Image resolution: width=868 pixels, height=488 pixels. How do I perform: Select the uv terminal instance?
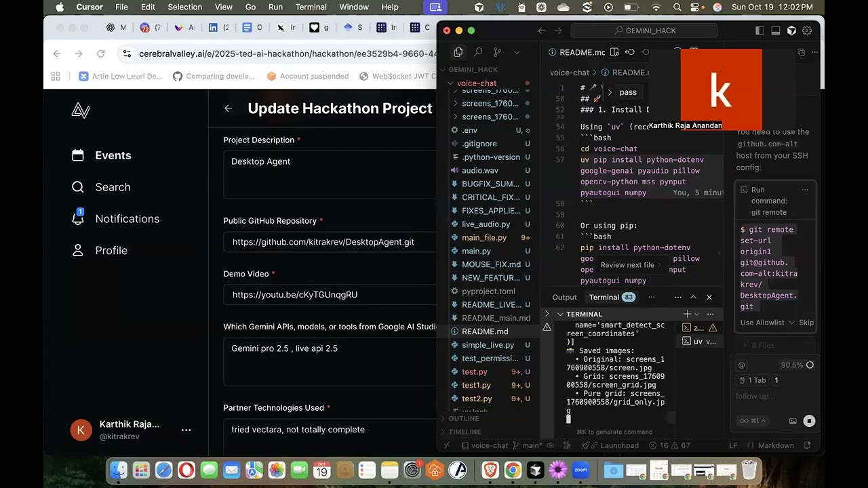(698, 342)
